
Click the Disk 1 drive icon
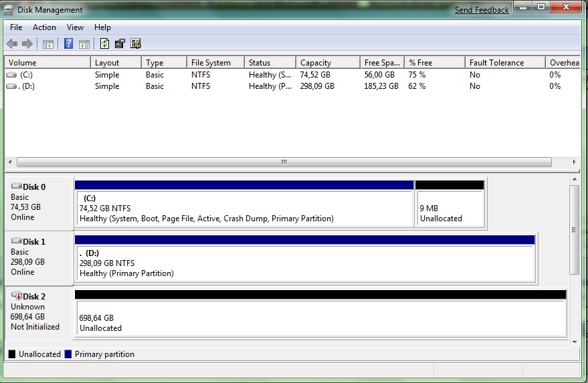point(17,241)
